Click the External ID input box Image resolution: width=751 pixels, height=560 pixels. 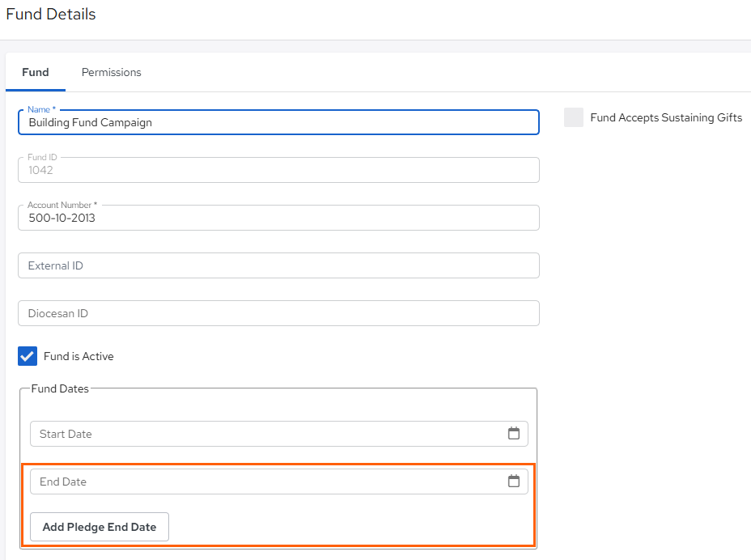pos(278,265)
